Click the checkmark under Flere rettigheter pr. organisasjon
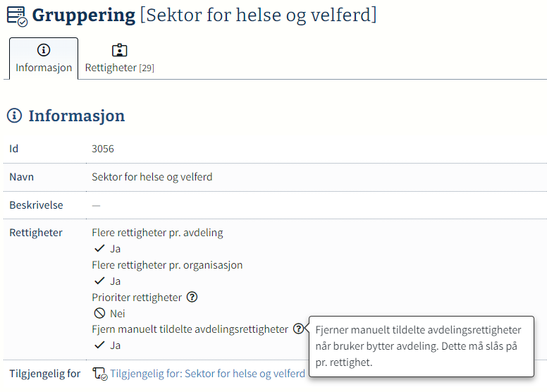The width and height of the screenshot is (547, 392). click(x=99, y=281)
